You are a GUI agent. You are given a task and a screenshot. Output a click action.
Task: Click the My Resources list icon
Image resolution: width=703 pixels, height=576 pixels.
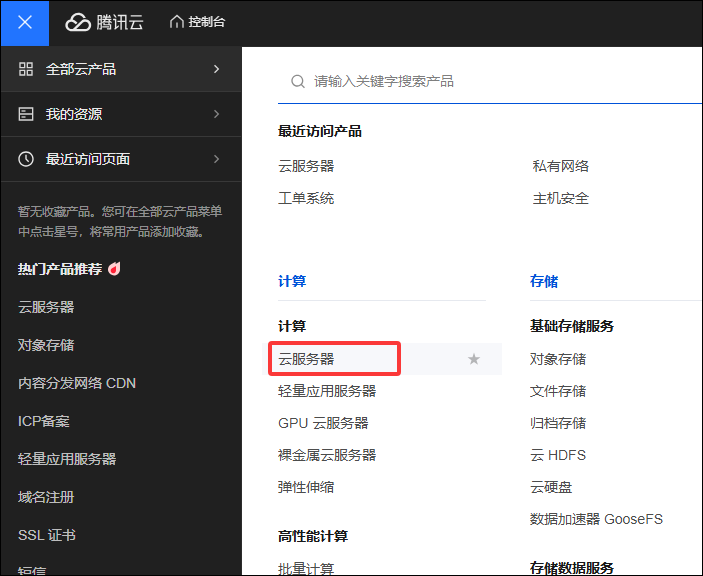pos(26,114)
